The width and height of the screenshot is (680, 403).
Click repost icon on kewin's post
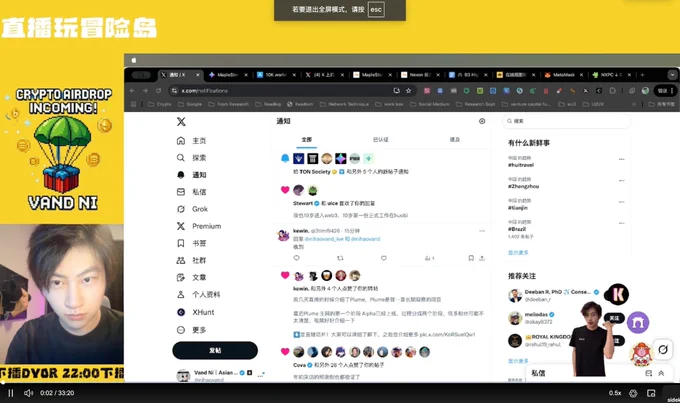pos(340,258)
